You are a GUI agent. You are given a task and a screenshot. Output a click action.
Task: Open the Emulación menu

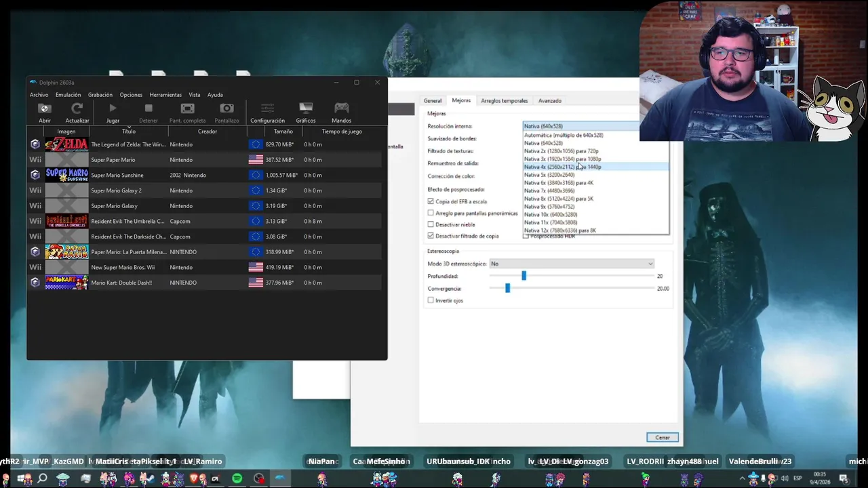[x=68, y=95]
